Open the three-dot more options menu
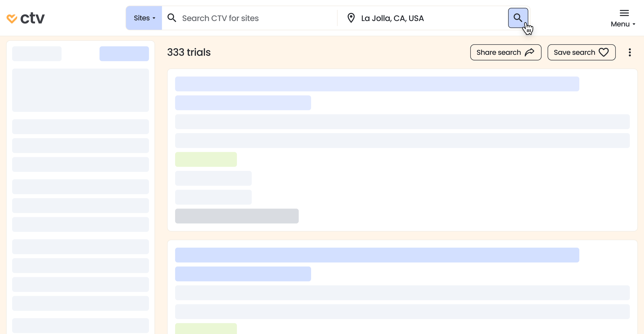This screenshot has height=334, width=644. [x=630, y=52]
